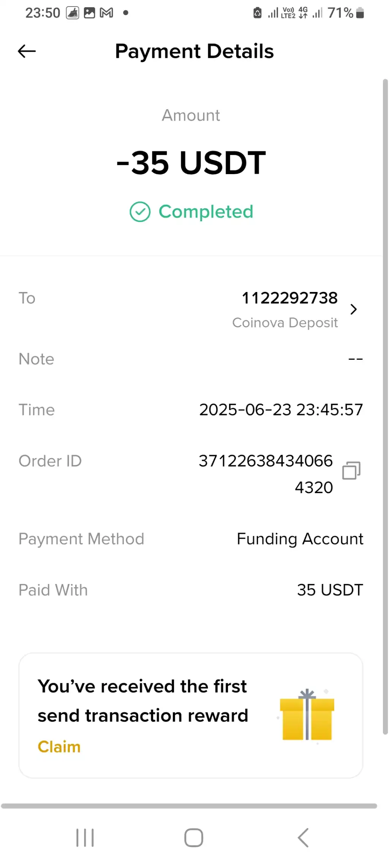Tap the first send reward card title
Viewport: 389px width, 868px height.
pyautogui.click(x=143, y=701)
